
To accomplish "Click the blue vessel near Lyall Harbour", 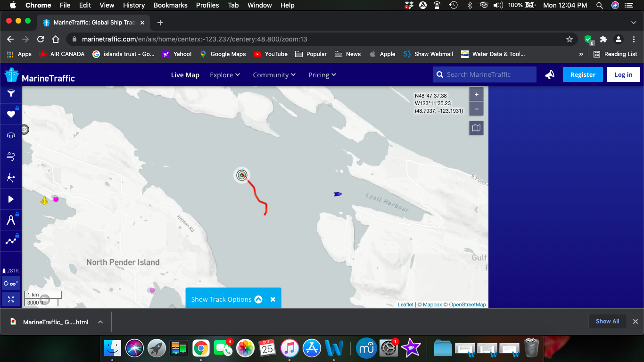I will point(338,194).
